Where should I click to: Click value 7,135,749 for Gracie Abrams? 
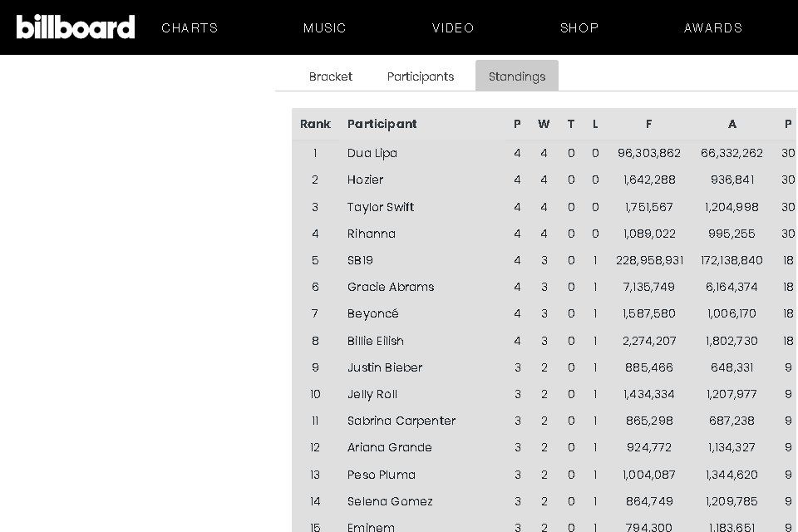coord(649,287)
